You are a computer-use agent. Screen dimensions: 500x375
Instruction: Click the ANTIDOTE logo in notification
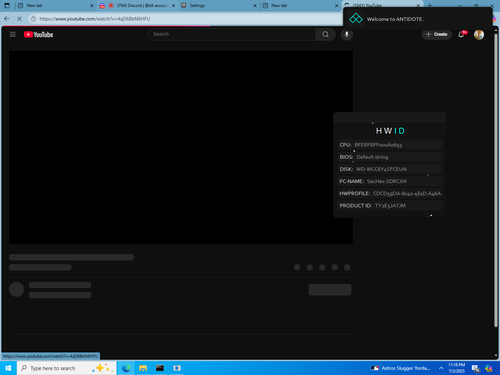356,19
